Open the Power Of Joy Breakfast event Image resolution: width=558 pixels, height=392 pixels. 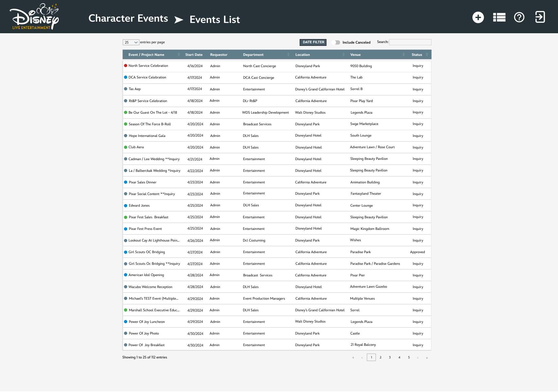[x=147, y=345]
